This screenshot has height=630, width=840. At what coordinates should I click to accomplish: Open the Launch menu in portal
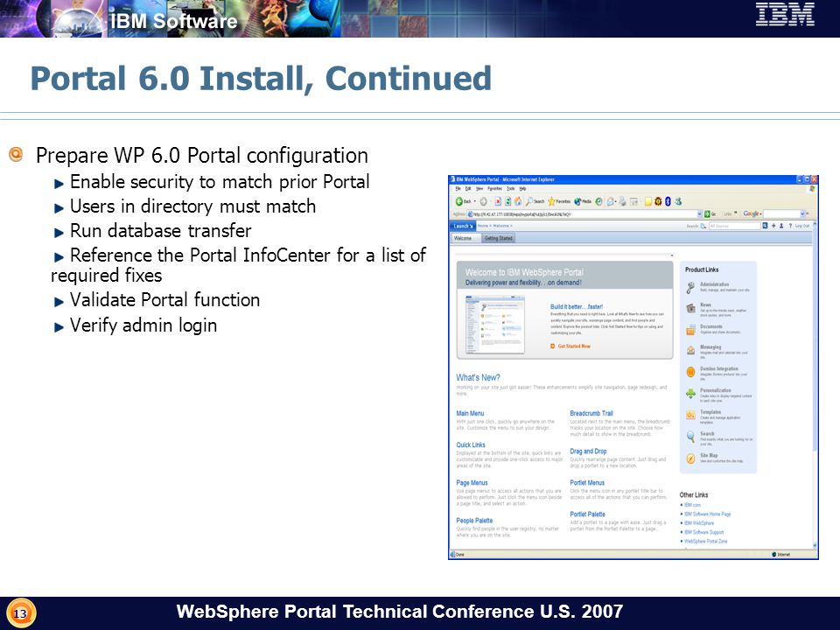[461, 226]
